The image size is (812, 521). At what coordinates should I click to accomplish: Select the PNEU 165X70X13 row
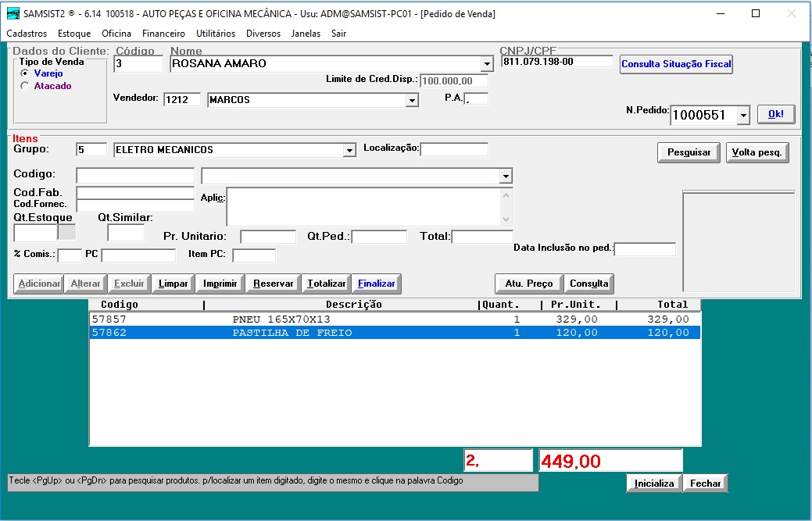click(395, 319)
